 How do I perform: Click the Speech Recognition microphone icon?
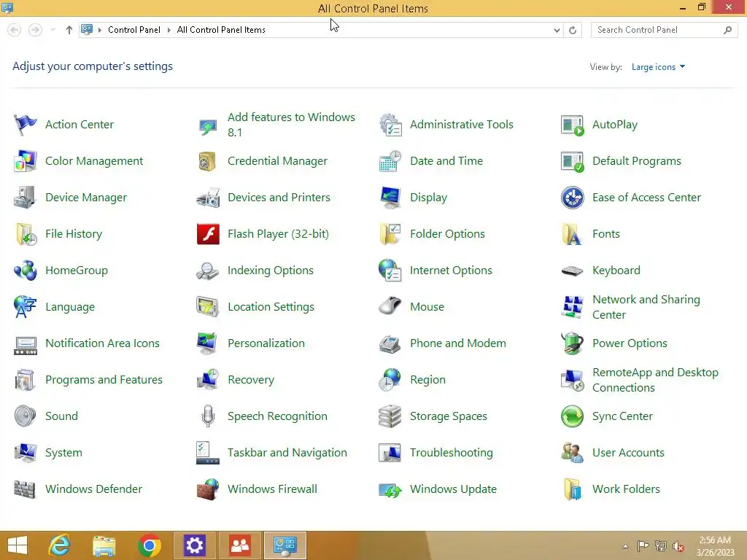(x=208, y=416)
